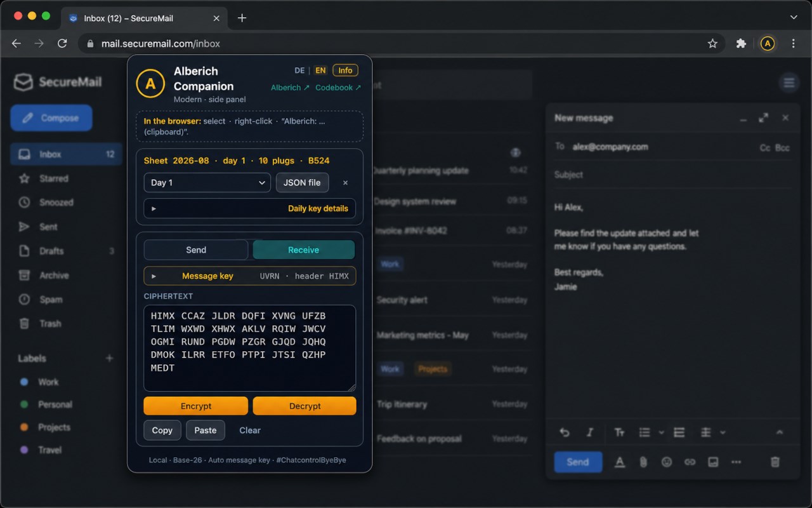Open the browser three-dot menu
The width and height of the screenshot is (812, 508).
tap(794, 44)
